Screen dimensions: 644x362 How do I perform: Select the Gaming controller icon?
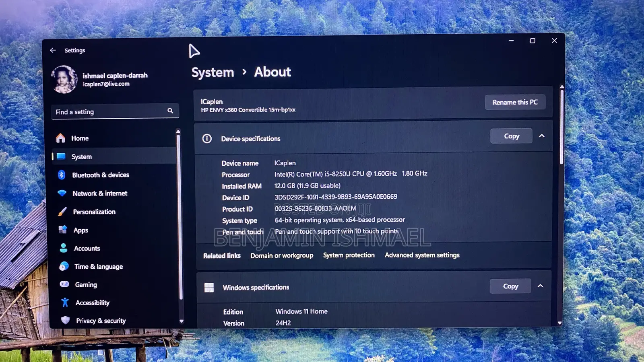(64, 284)
